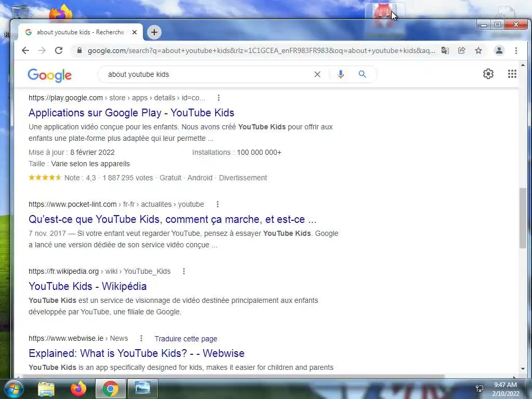Open options for the fr.wikipedia.org result

tap(184, 271)
